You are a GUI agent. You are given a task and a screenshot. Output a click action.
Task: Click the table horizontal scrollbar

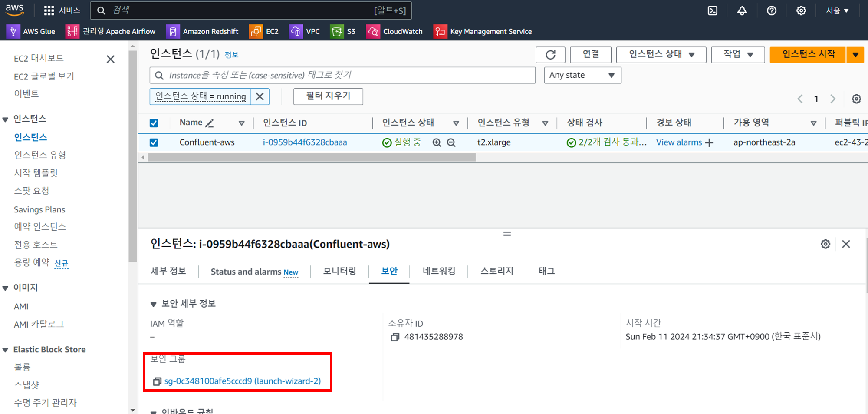click(312, 158)
